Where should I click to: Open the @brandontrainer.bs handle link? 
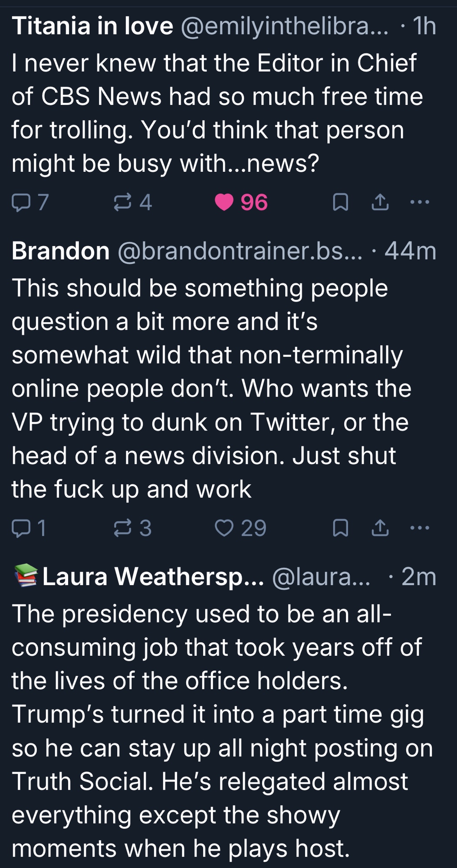240,251
